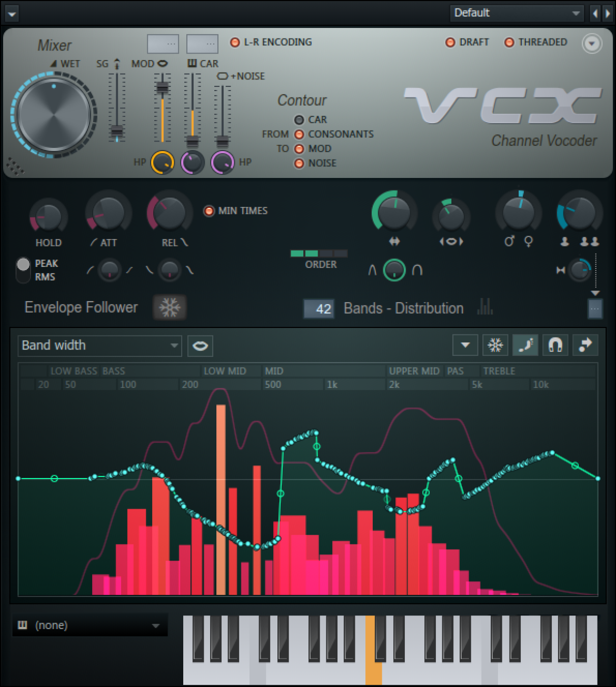Click the SG level slider handle

117,132
